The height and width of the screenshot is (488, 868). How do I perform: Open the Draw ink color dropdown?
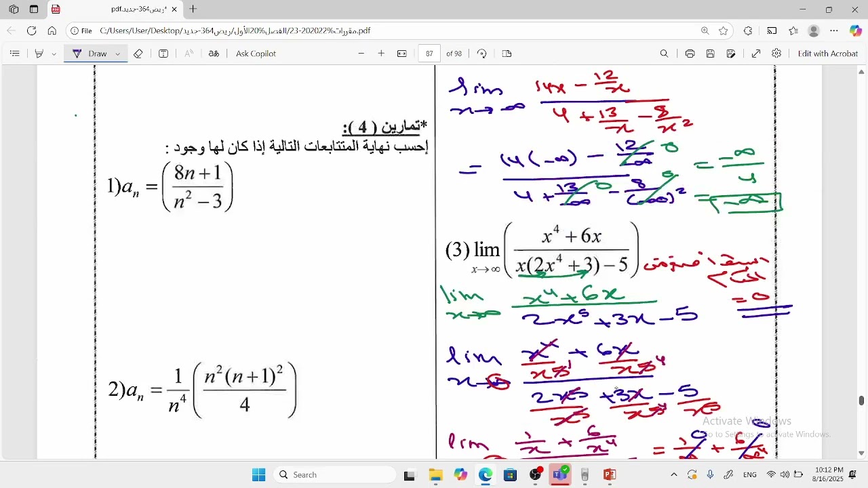(118, 54)
